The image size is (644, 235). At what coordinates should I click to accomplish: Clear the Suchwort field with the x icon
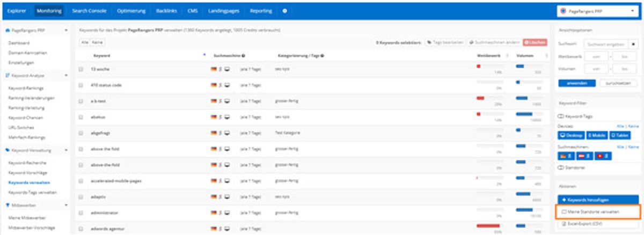pos(633,44)
